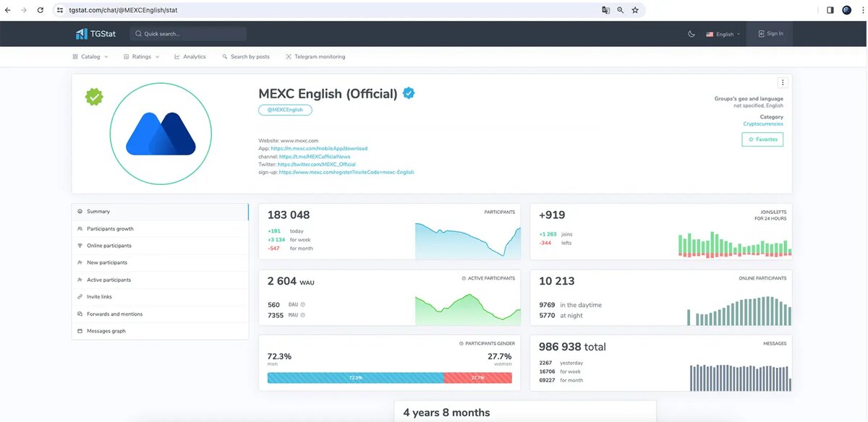Viewport: 868px width, 422px height.
Task: Click the Messages graph sidebar icon
Action: coord(80,331)
